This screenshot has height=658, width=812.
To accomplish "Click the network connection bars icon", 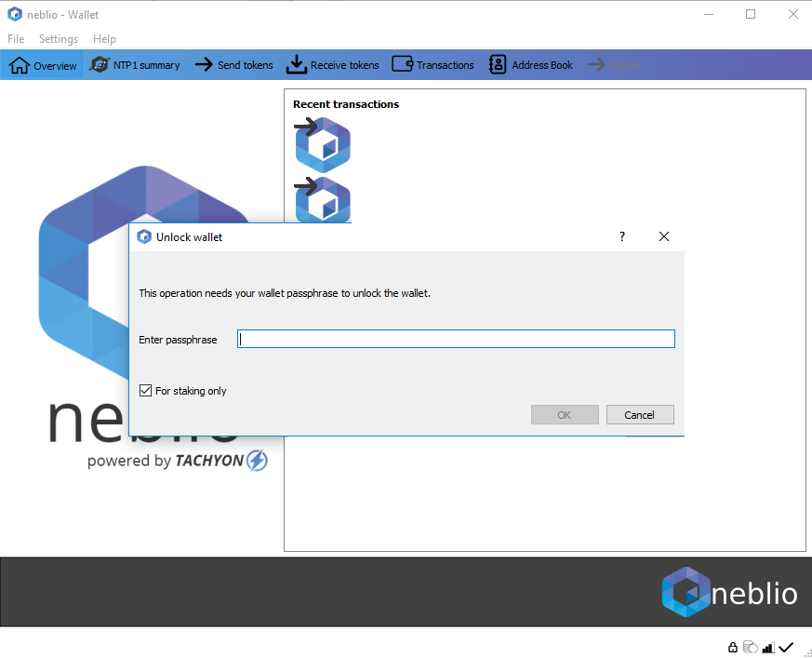I will click(x=768, y=647).
